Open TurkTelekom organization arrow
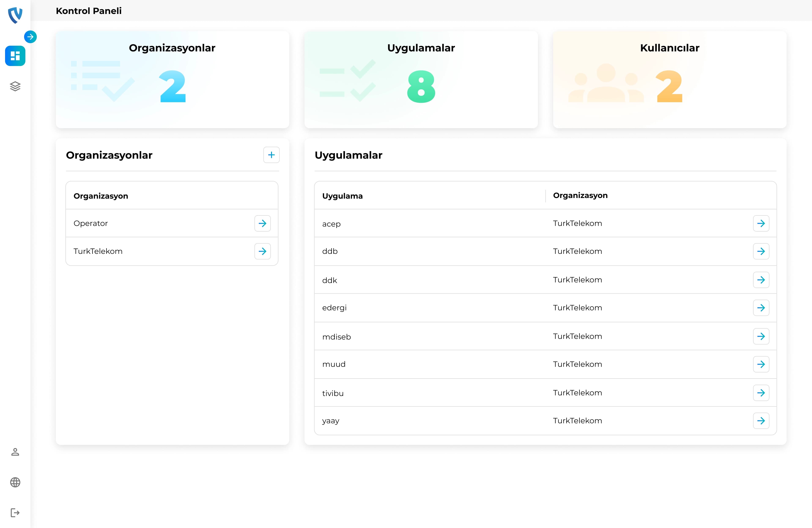 (x=262, y=251)
